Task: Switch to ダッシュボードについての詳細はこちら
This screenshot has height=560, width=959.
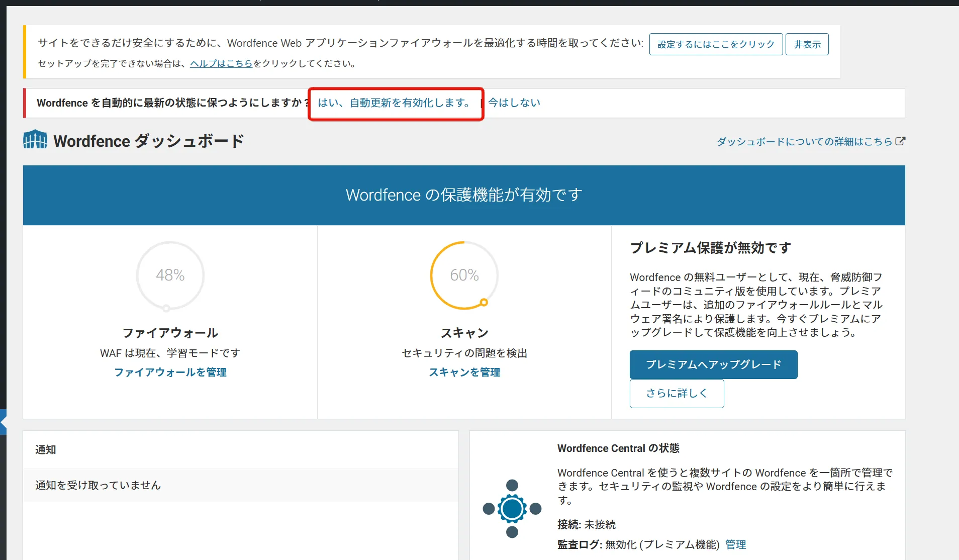Action: (805, 141)
